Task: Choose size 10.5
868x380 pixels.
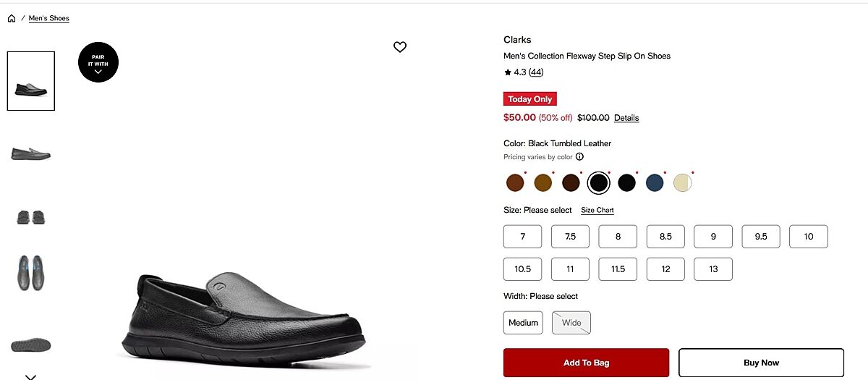Action: (x=522, y=269)
